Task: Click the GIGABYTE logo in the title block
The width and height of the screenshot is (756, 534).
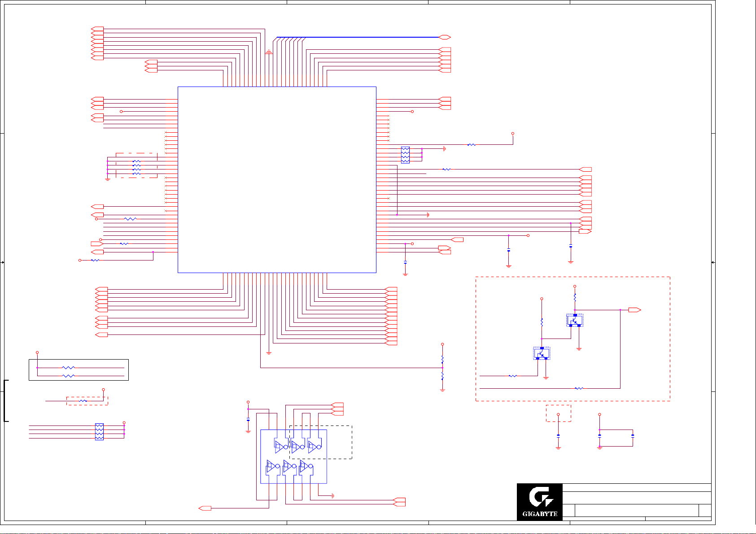Action: pyautogui.click(x=540, y=502)
